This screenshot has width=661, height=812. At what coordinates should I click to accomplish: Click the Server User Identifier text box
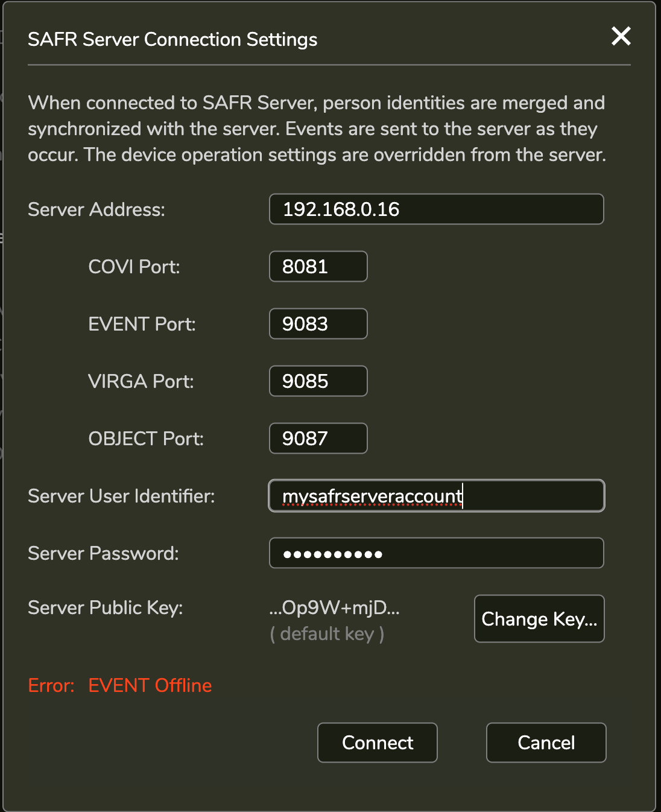(436, 496)
